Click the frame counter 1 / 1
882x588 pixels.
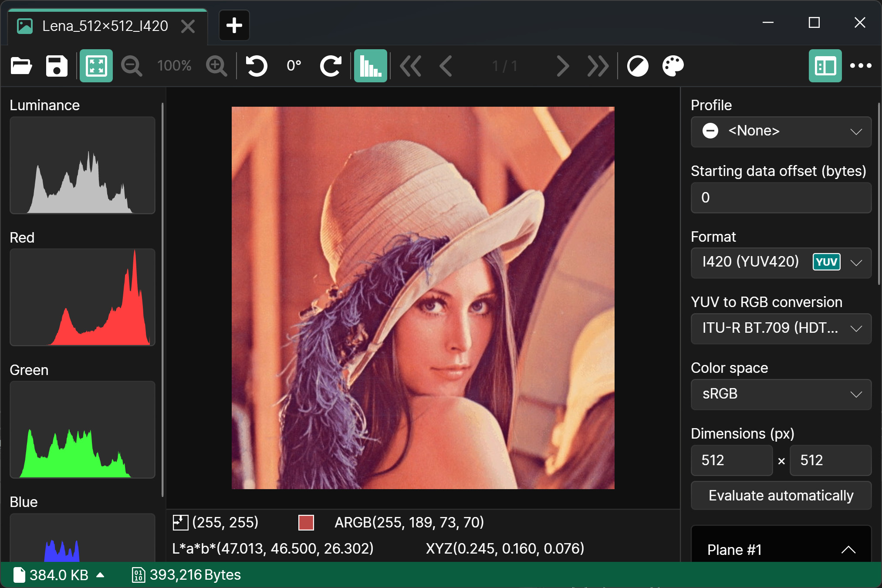[x=504, y=66]
